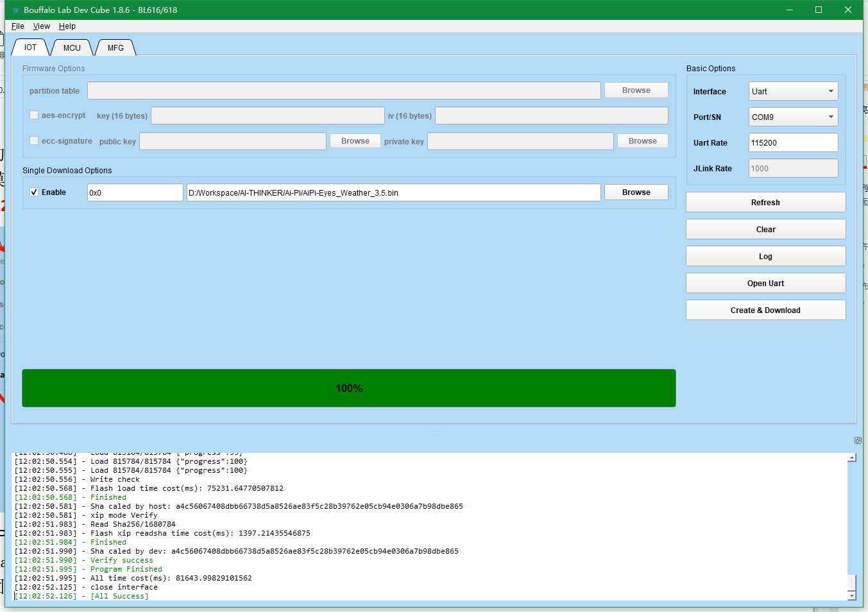Click the JLink Rate field
Viewport: 868px width, 612px height.
coord(794,168)
